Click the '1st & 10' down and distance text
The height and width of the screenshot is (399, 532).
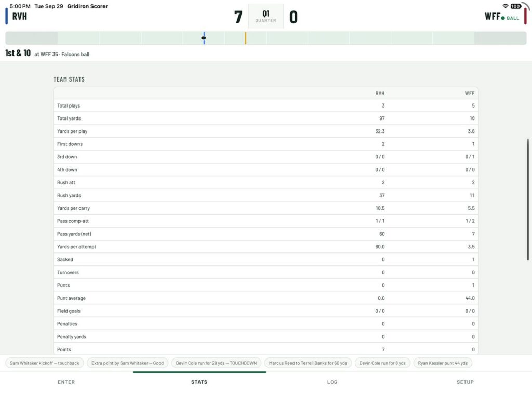coord(18,53)
